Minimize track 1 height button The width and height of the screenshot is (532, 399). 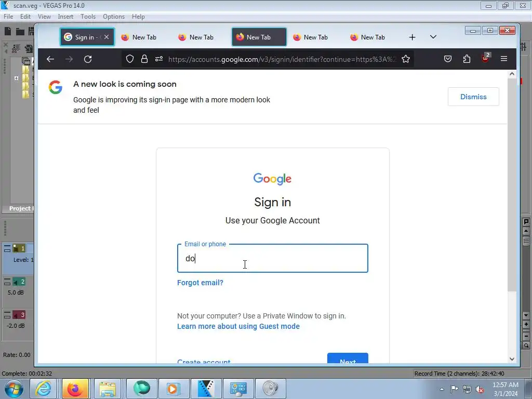click(x=7, y=247)
